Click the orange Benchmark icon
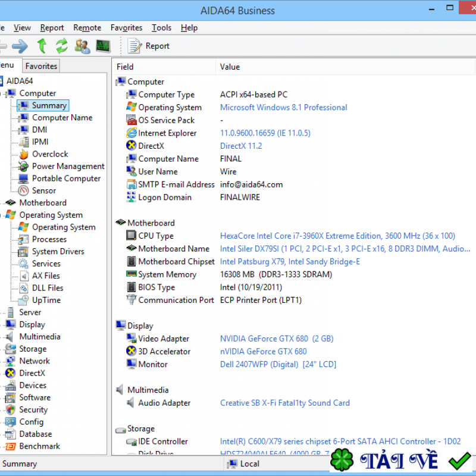 point(10,446)
